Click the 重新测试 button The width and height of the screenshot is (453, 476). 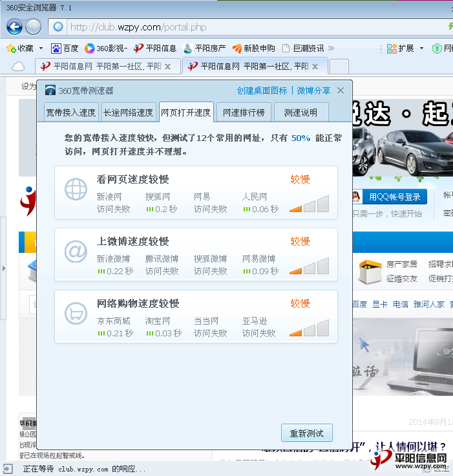(x=307, y=433)
